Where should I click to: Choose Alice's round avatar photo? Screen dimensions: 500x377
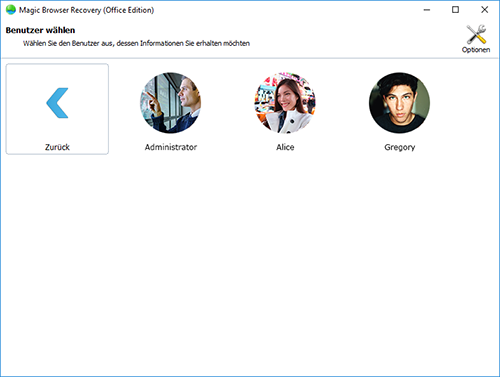click(285, 103)
